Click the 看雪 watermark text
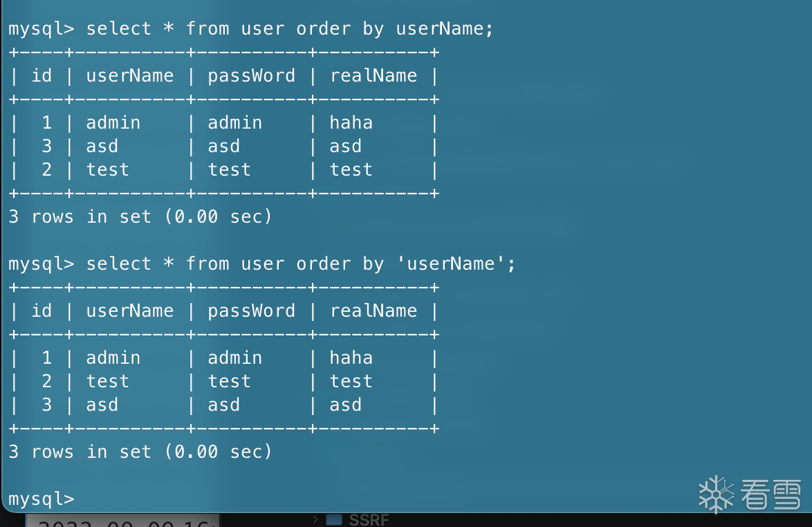 771,494
